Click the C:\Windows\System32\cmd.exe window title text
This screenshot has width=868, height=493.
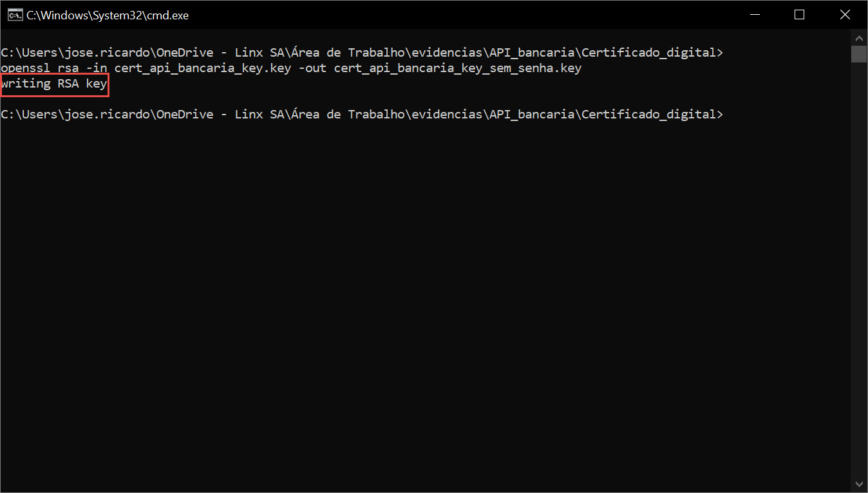click(108, 15)
